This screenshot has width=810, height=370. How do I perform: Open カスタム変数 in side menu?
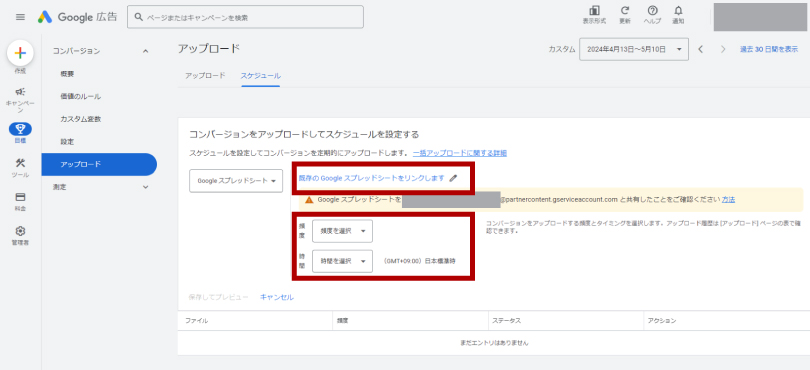tap(81, 119)
